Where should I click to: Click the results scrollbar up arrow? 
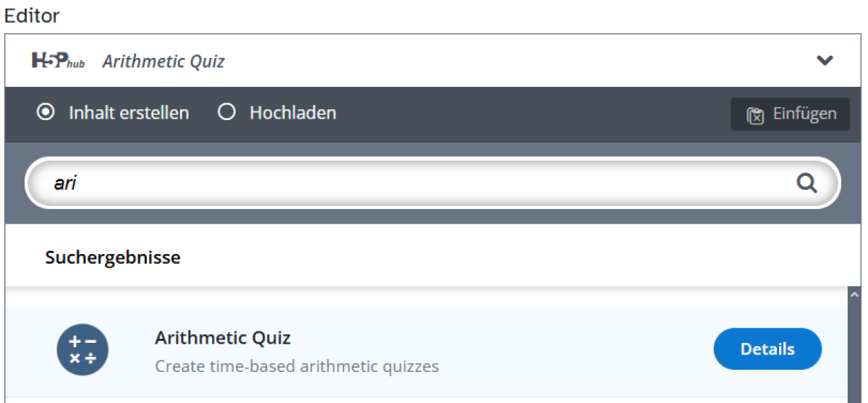tap(854, 295)
